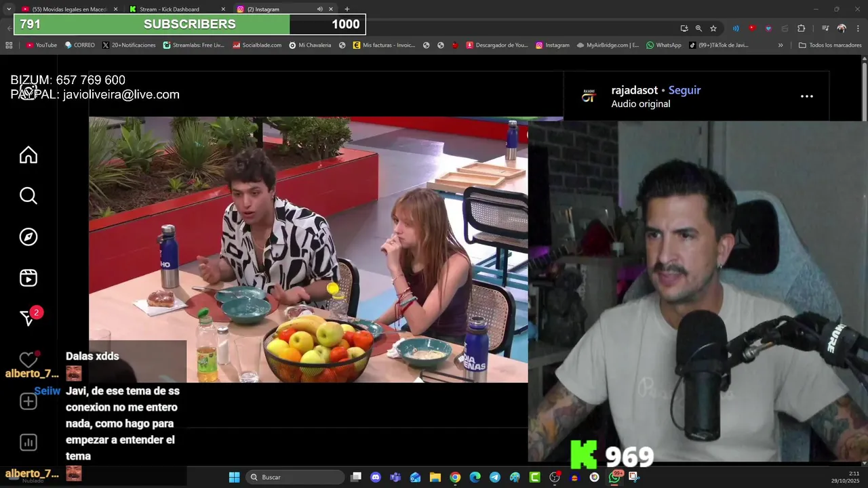The image size is (868, 488).
Task: Open the Streamlabs bookmark
Action: pos(193,45)
